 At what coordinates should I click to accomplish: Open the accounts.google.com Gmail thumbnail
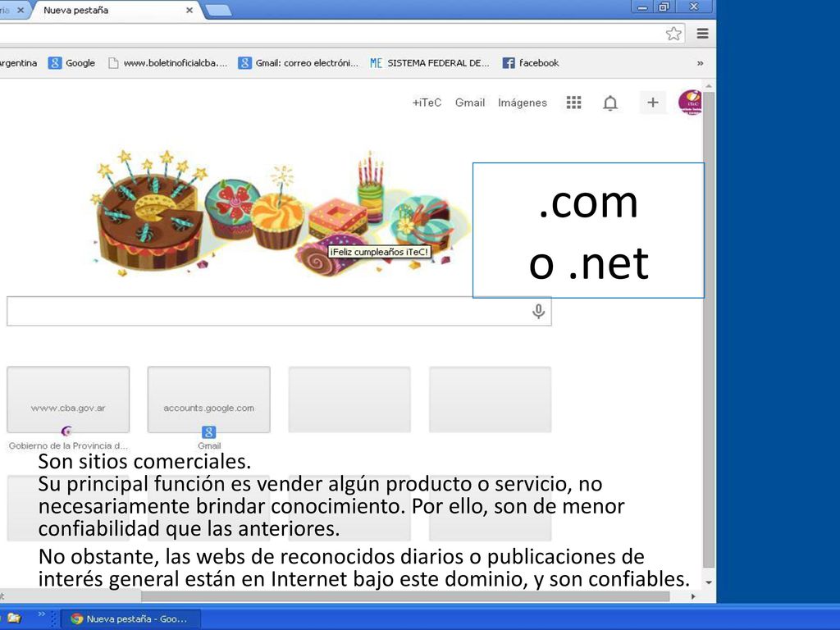point(209,399)
